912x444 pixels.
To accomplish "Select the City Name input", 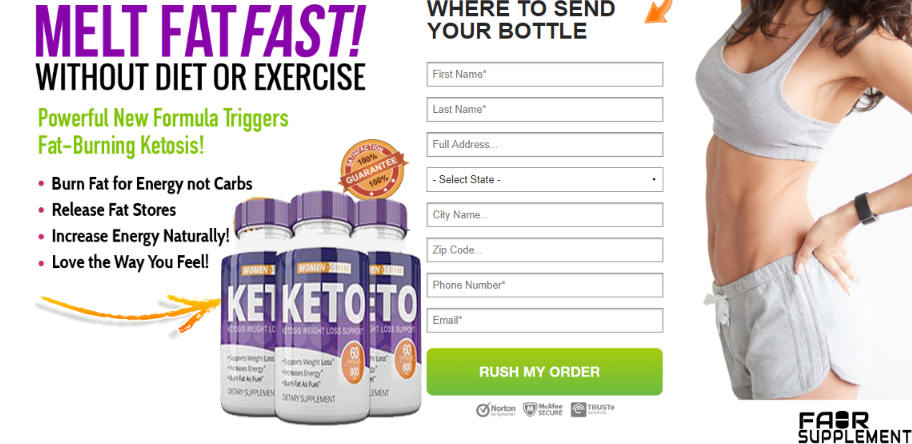I will pyautogui.click(x=544, y=215).
